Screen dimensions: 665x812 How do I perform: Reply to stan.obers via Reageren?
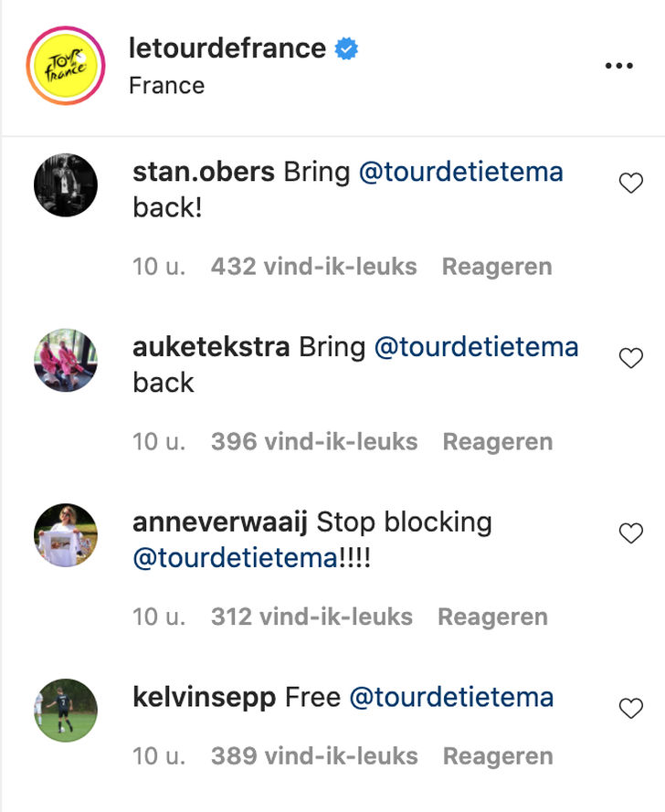click(x=497, y=267)
